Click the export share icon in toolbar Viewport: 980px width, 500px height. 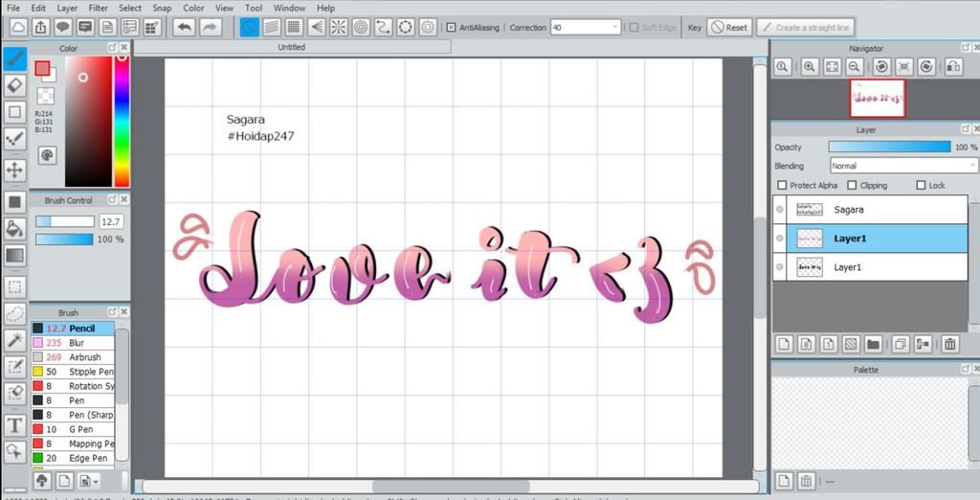(40, 27)
